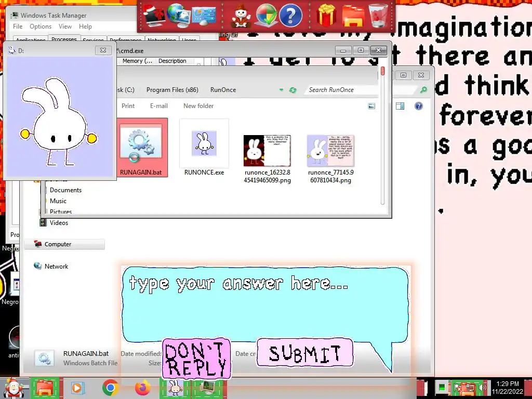Click New folder in the Explorer toolbar
This screenshot has width=532, height=399.
coord(198,106)
